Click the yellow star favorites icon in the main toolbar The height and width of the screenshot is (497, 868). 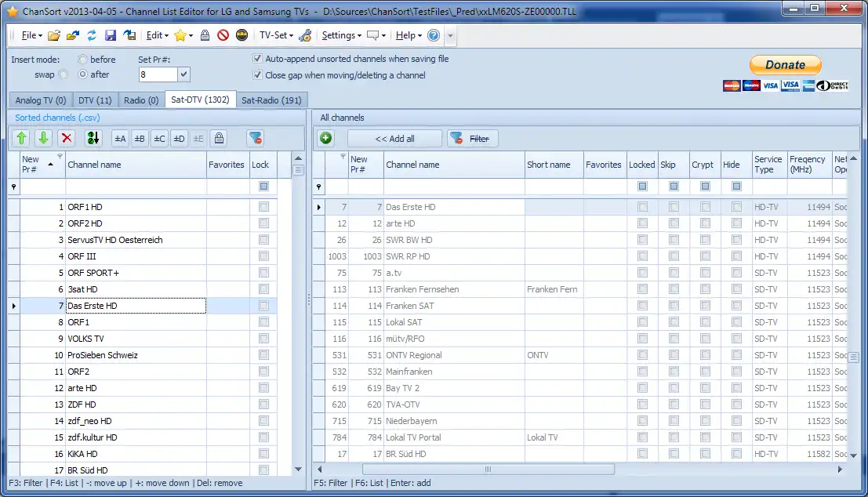coord(180,35)
